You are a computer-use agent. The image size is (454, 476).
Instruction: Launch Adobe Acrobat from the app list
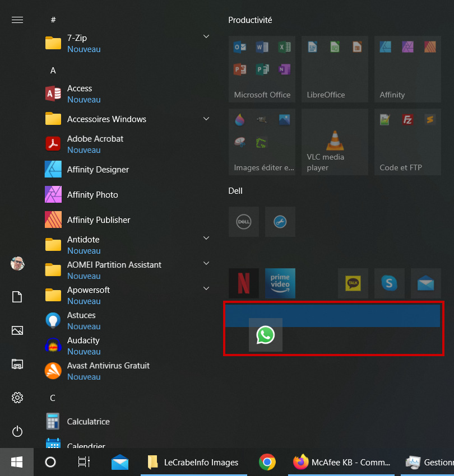pos(128,144)
